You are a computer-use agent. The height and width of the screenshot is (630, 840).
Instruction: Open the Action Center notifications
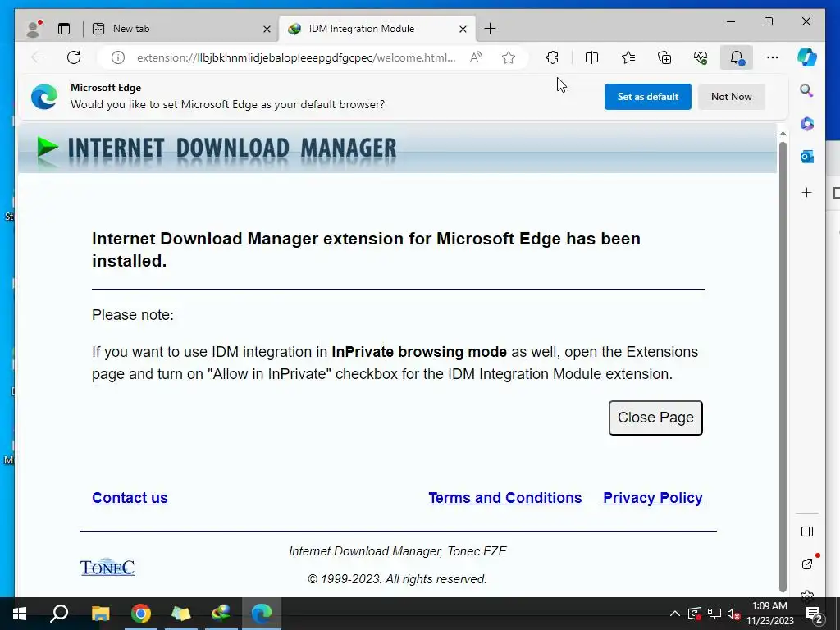[815, 614]
